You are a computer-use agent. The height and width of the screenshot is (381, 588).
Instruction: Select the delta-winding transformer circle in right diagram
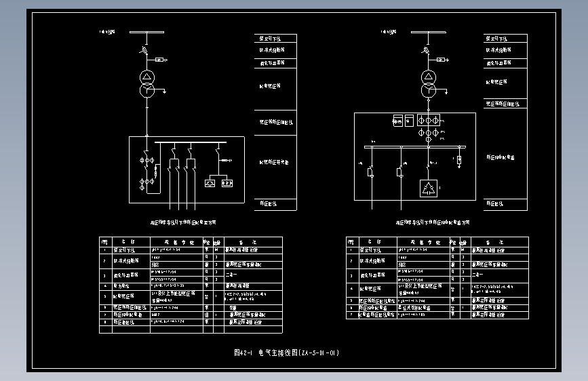click(x=428, y=77)
